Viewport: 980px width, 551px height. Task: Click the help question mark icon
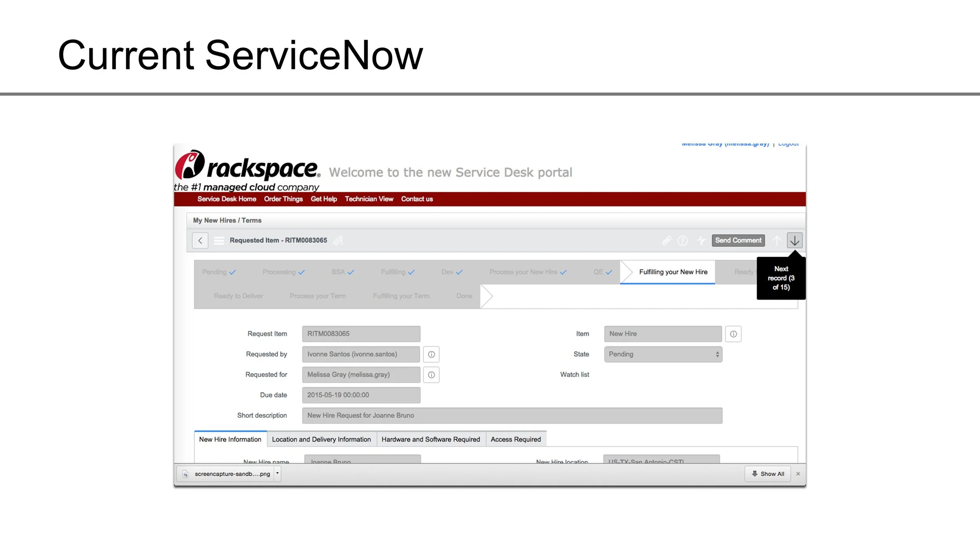point(682,240)
